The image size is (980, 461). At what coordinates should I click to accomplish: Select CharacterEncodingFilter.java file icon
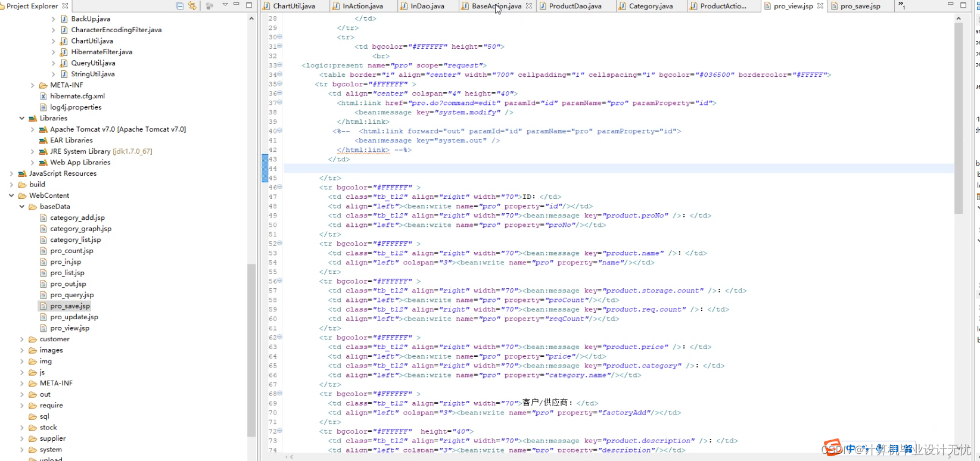[64, 30]
